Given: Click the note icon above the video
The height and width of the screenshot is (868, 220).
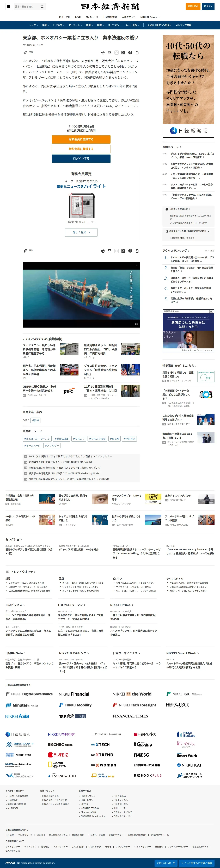Looking at the screenshot, I should (x=116, y=251).
